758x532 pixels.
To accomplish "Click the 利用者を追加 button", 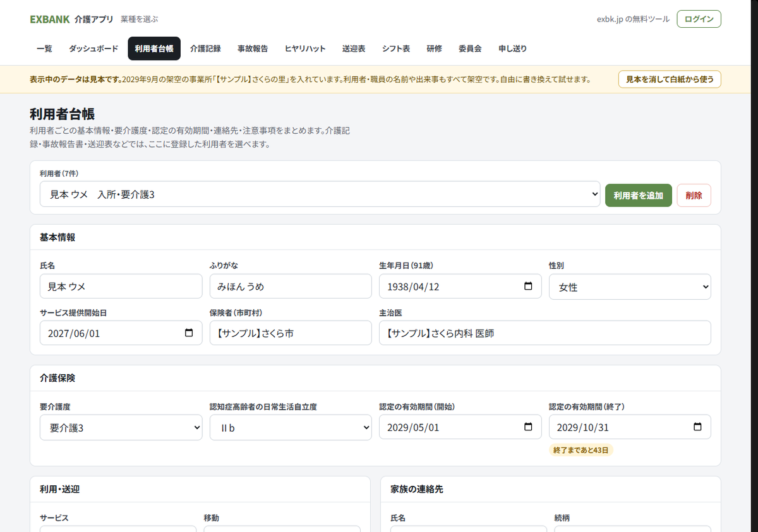I will [639, 196].
